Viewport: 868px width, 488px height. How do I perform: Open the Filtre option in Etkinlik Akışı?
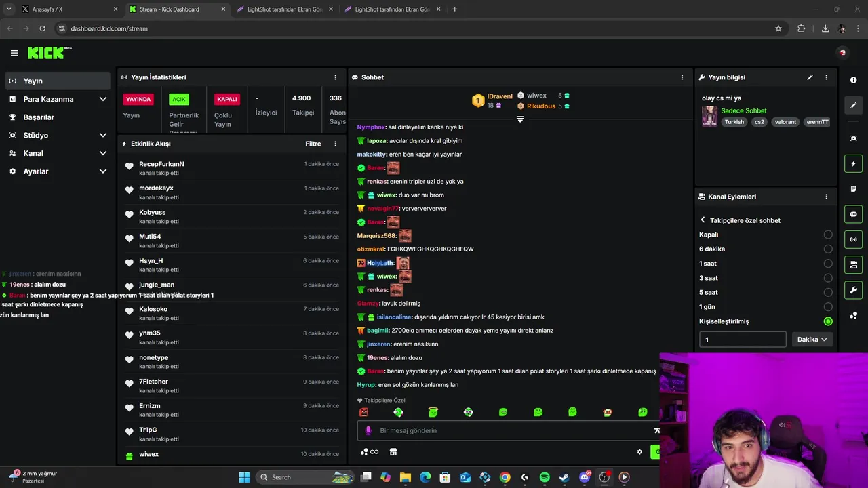(x=313, y=144)
